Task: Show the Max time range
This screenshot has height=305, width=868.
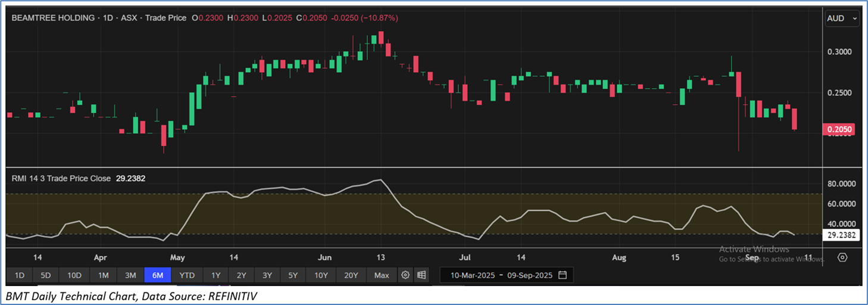Action: (x=382, y=275)
